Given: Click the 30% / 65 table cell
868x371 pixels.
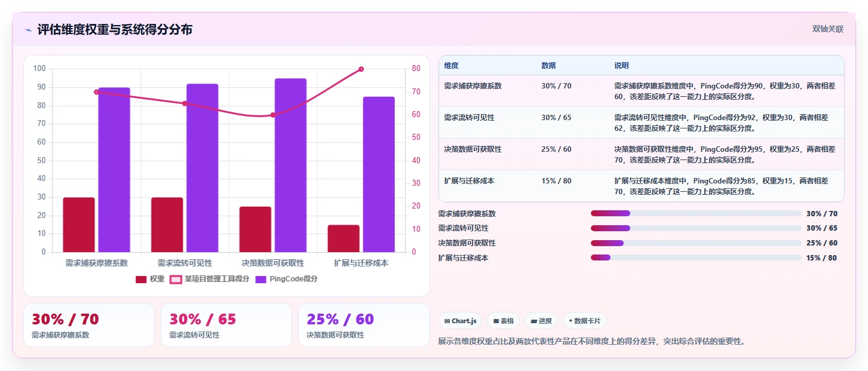Looking at the screenshot, I should [556, 118].
